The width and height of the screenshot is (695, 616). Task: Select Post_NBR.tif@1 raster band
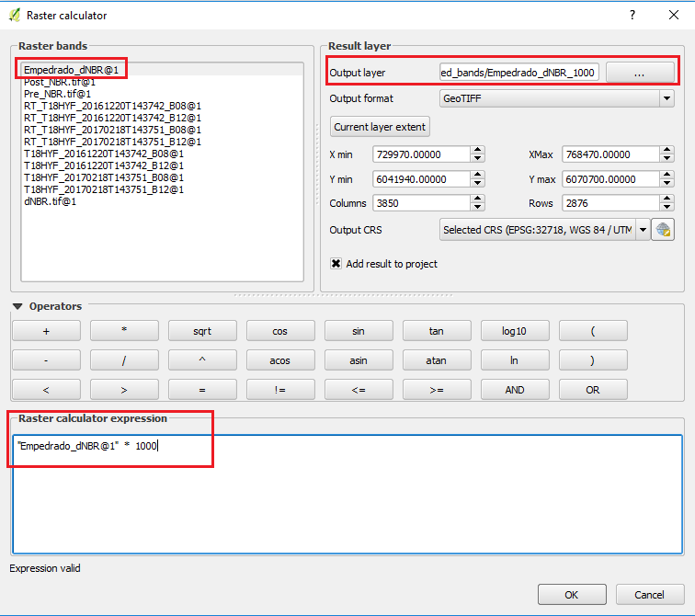[x=59, y=82]
